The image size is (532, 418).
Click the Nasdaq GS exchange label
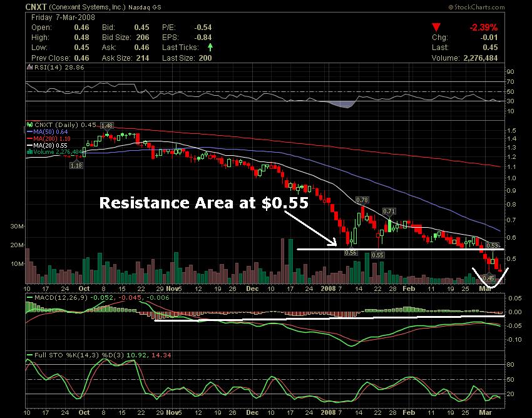(x=145, y=7)
